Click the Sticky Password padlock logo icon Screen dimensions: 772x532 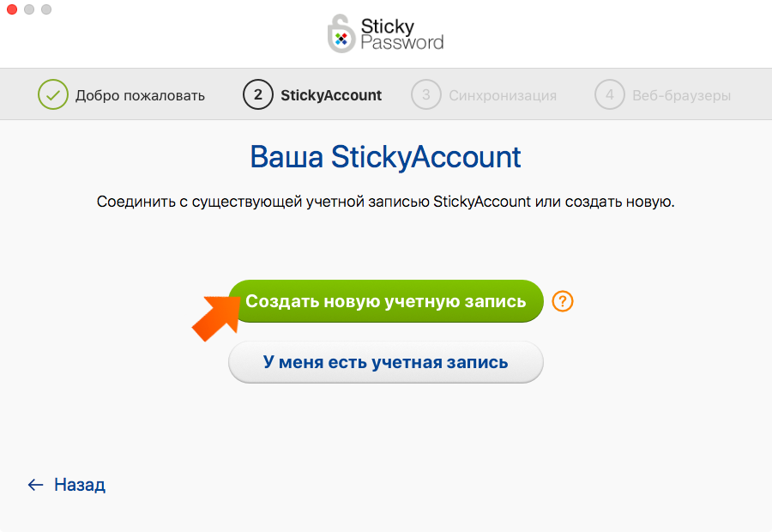pyautogui.click(x=342, y=35)
